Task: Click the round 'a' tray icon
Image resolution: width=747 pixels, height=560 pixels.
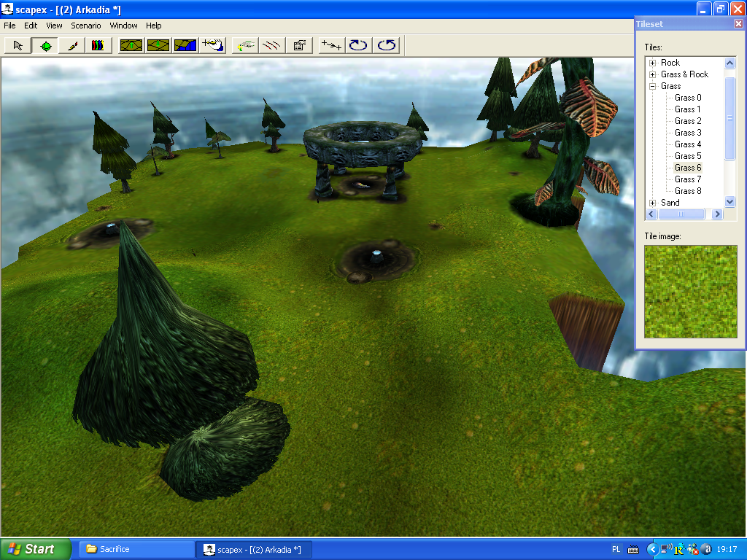Action: [x=708, y=550]
